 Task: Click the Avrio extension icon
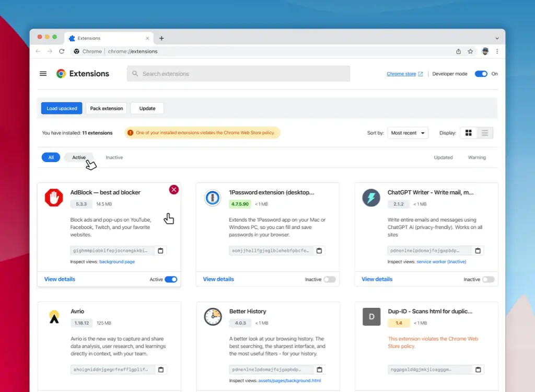point(53,317)
